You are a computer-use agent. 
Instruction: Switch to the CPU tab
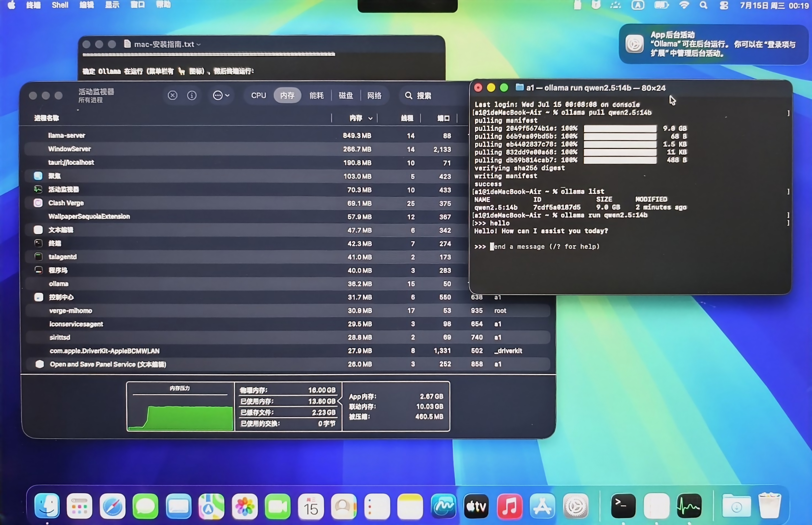pos(258,95)
